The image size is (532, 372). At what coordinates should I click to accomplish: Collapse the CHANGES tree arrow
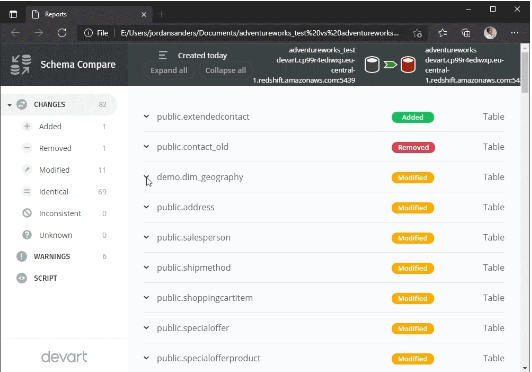coord(10,105)
